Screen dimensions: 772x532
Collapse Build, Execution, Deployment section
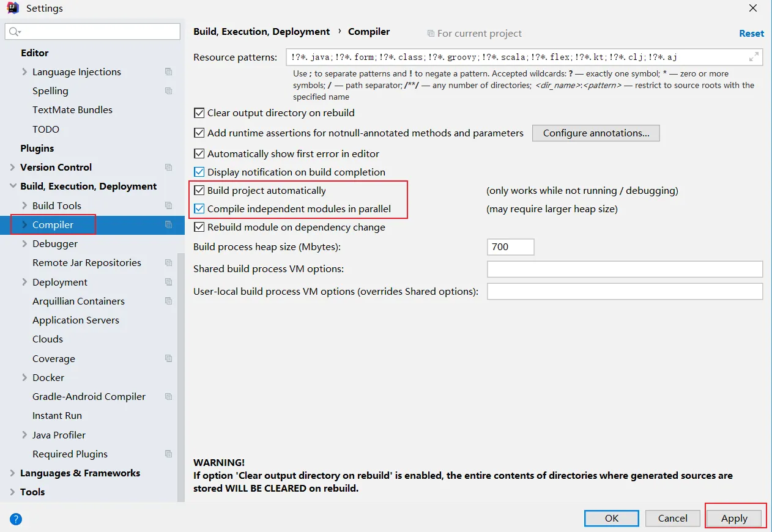click(12, 187)
